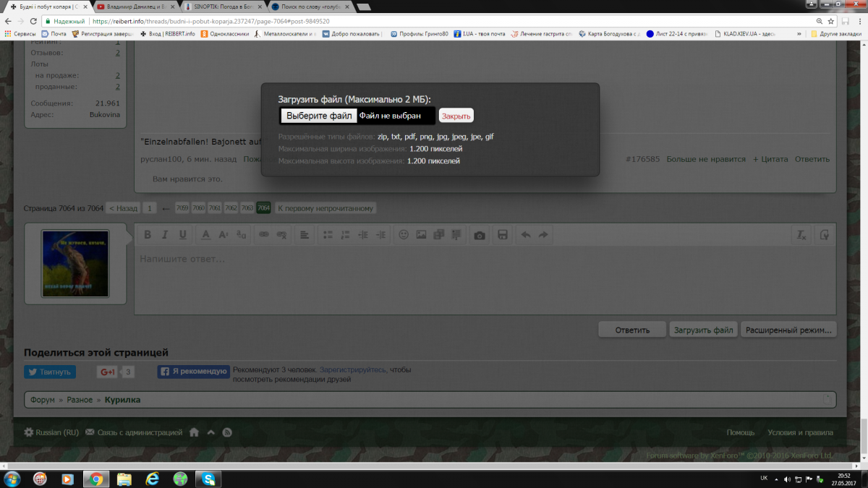Jump to page 1 of the thread
Viewport: 868px width, 488px height.
(x=149, y=208)
